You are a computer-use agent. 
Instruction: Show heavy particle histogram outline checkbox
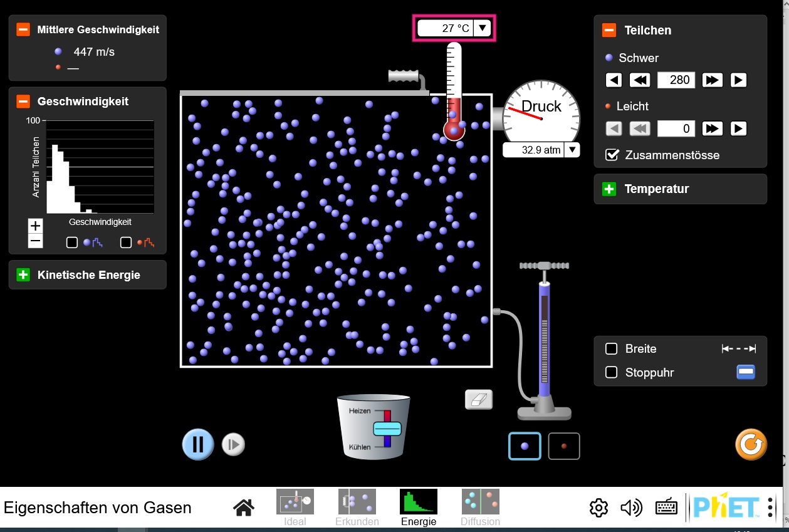[x=72, y=243]
